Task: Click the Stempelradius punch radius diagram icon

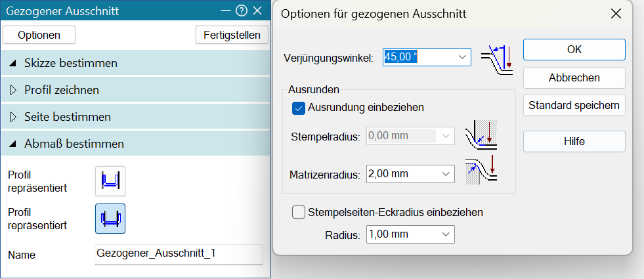Action: click(481, 135)
